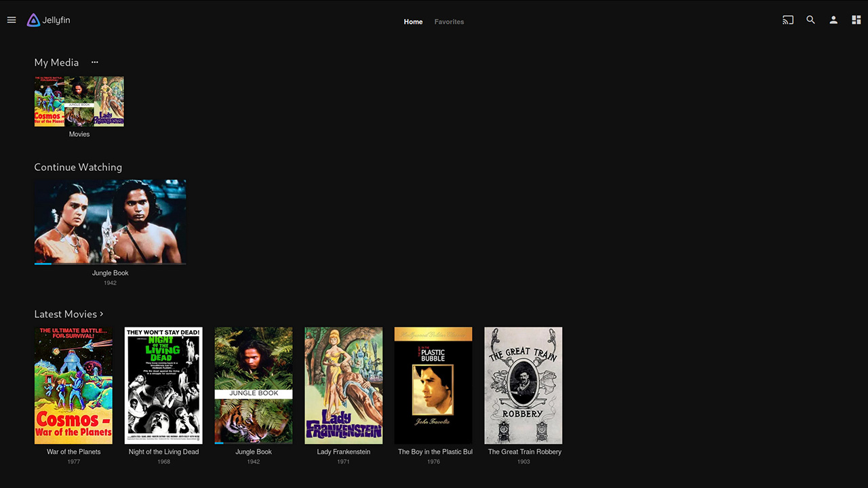Open the user profile icon
The height and width of the screenshot is (488, 868).
(833, 20)
